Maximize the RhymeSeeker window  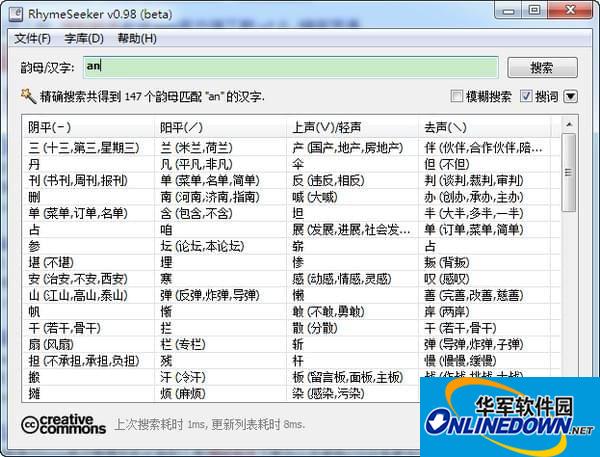534,10
